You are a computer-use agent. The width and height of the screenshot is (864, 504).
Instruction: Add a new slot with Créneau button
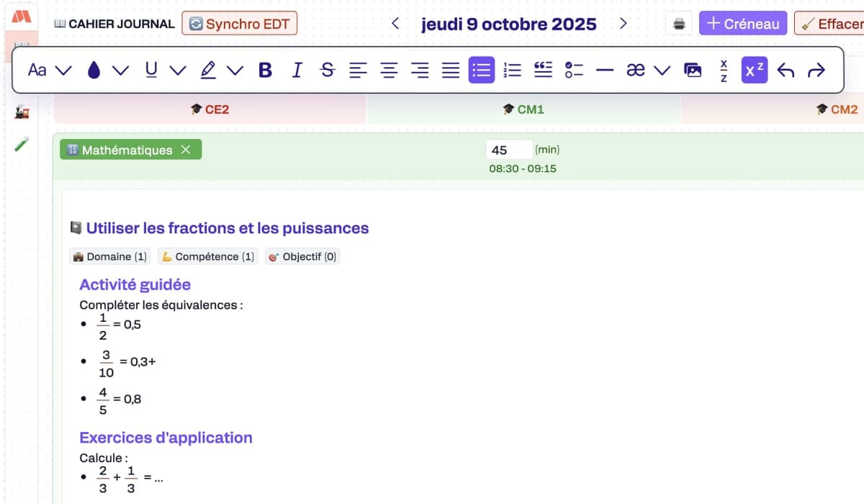[x=743, y=24]
